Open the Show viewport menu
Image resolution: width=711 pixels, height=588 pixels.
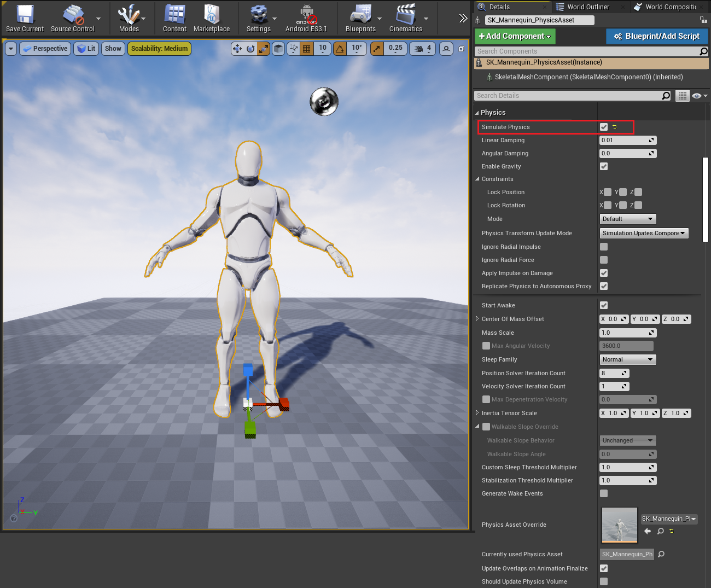click(x=113, y=49)
